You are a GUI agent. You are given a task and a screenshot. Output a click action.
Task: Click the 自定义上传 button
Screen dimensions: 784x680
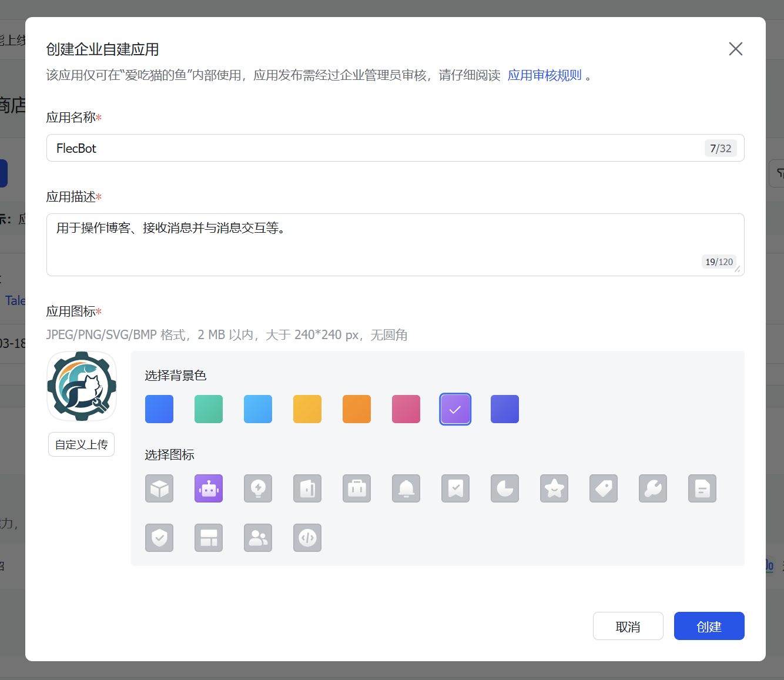(81, 444)
